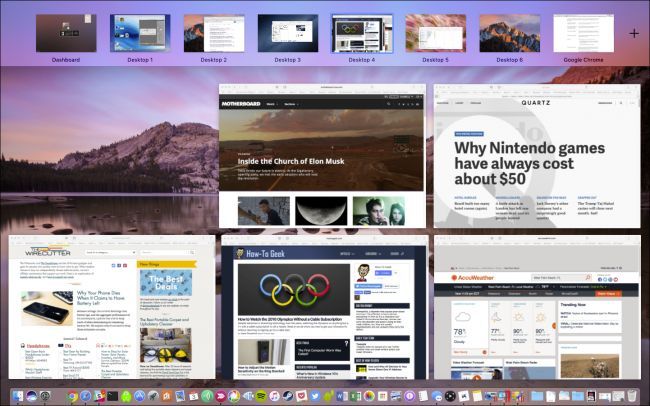This screenshot has width=650, height=406.
Task: Switch to Desktop 1 space
Action: (140, 33)
